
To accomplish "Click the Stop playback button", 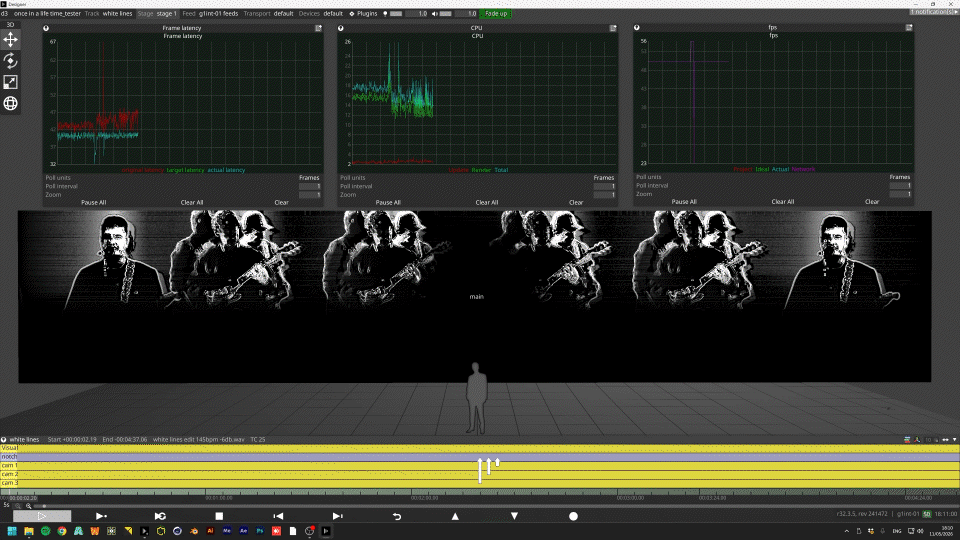I will (219, 516).
